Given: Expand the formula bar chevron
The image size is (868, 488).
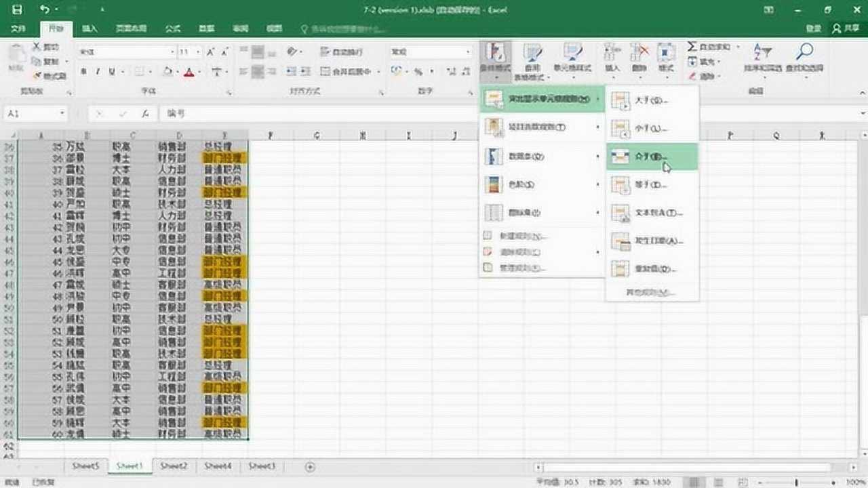Looking at the screenshot, I should point(862,114).
